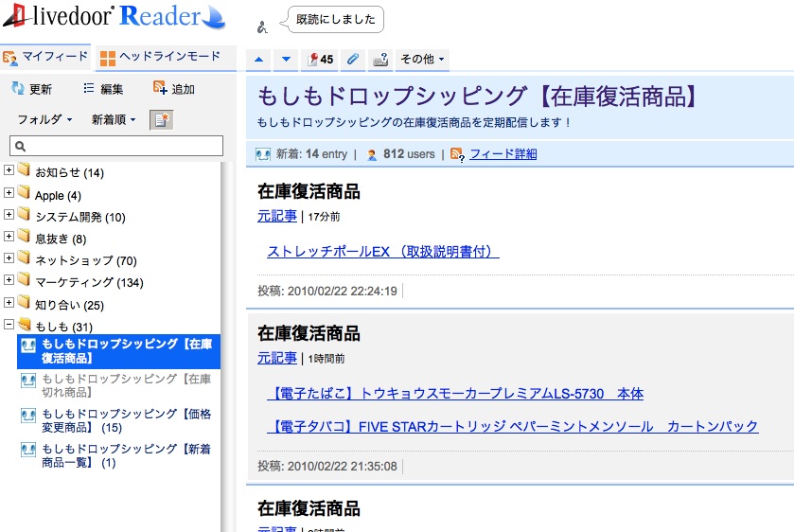Open 元記事 link of 17分前 entry
This screenshot has height=532, width=794.
[277, 216]
